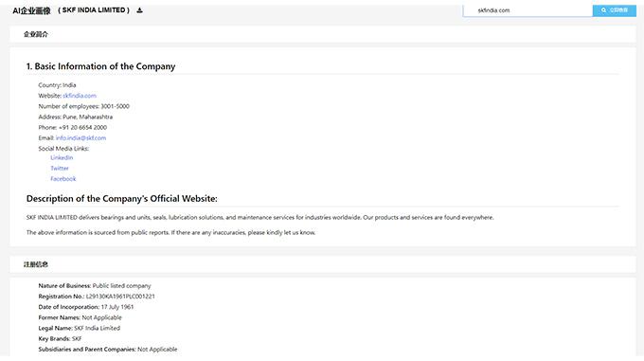Click the SKF INDIA LIMITED company name in header
Viewport: 644px width, 361px height.
pos(94,10)
